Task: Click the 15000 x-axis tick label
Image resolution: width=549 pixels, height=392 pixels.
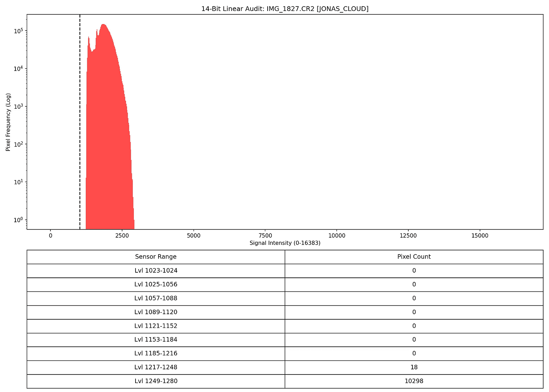Action: click(x=480, y=236)
